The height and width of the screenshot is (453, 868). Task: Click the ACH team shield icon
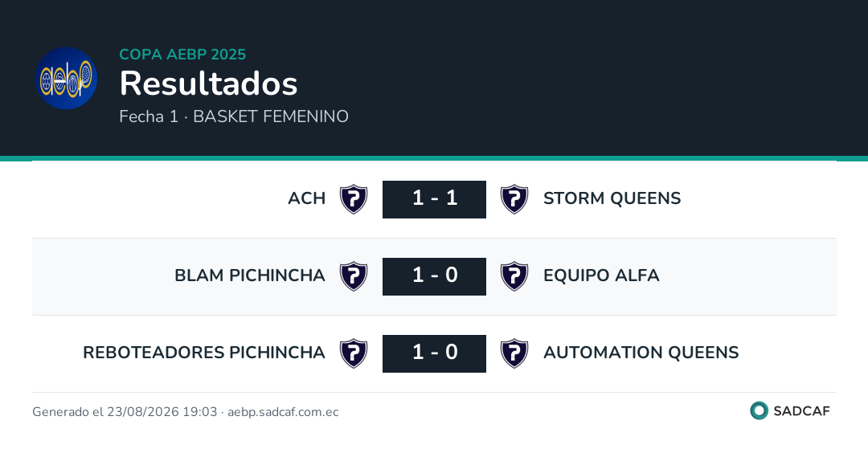point(354,199)
